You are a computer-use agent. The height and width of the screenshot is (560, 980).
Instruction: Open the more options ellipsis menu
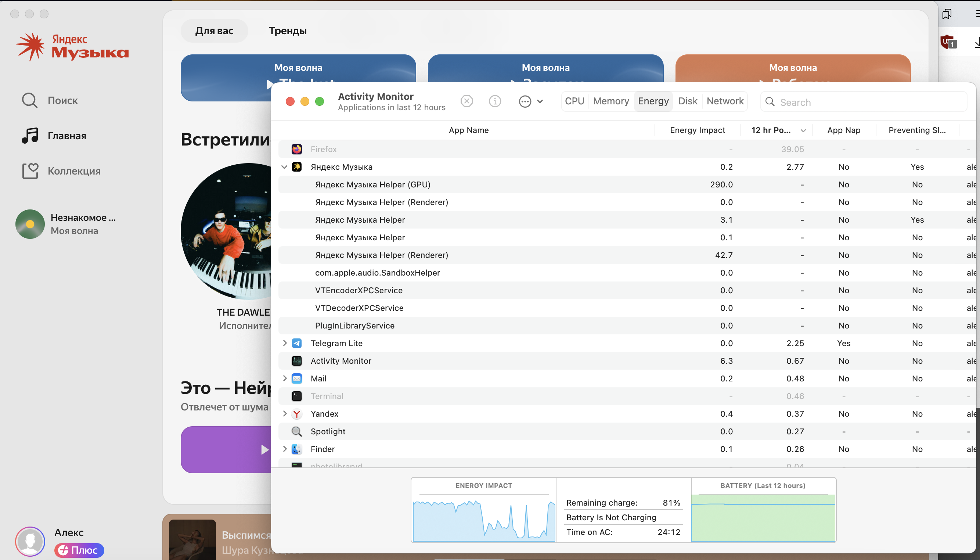point(531,101)
